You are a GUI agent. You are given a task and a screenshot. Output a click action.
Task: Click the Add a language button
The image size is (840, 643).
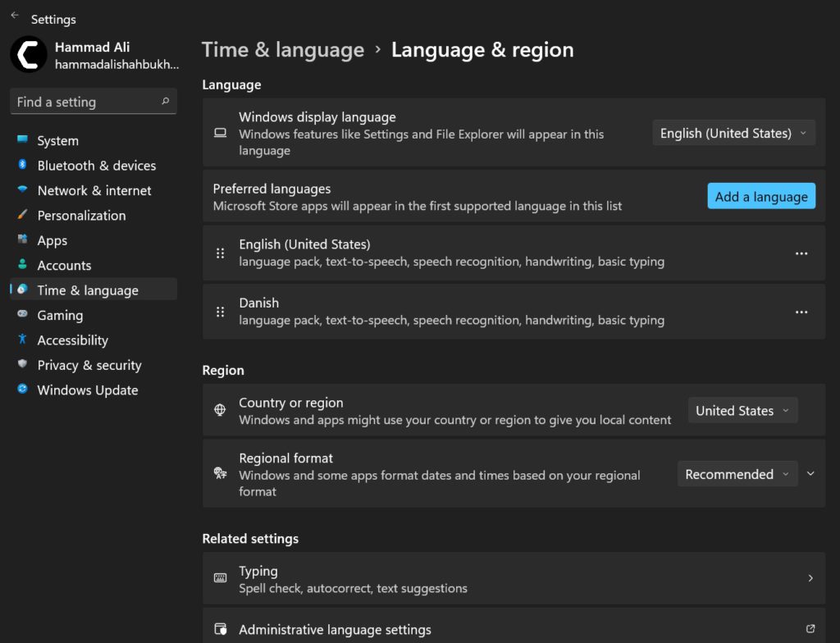tap(760, 196)
